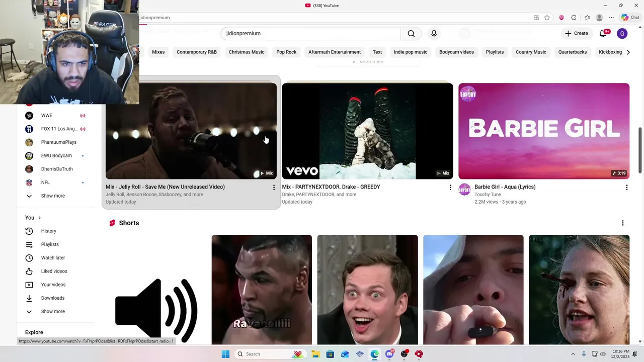Image resolution: width=644 pixels, height=362 pixels.
Task: Open the uBlock shield extension icon
Action: point(561,18)
